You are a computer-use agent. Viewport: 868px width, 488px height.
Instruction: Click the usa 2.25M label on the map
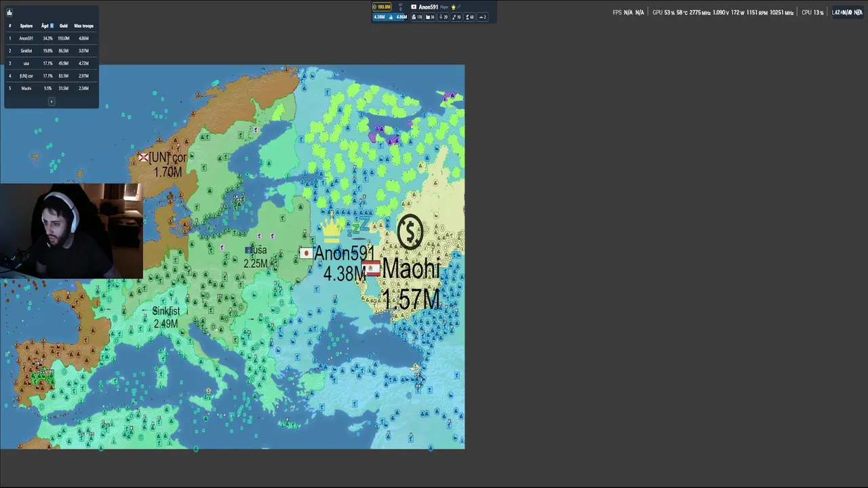click(x=256, y=257)
